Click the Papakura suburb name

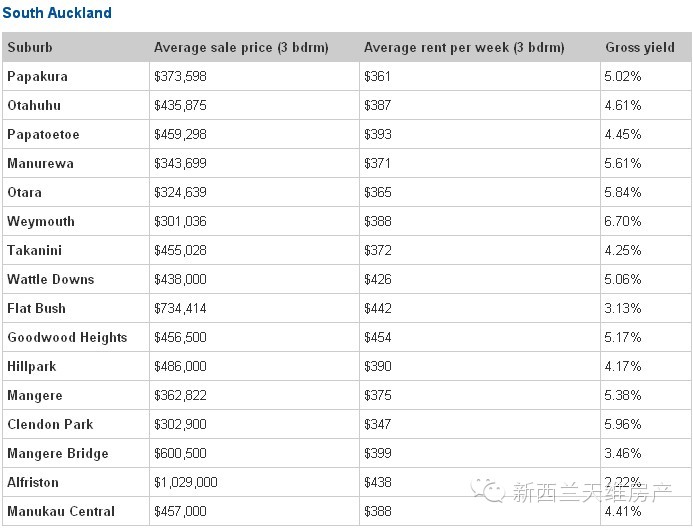coord(38,76)
